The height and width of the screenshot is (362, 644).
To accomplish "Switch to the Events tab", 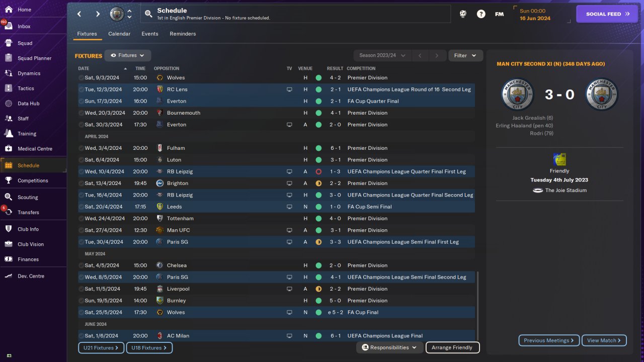I will pyautogui.click(x=150, y=34).
